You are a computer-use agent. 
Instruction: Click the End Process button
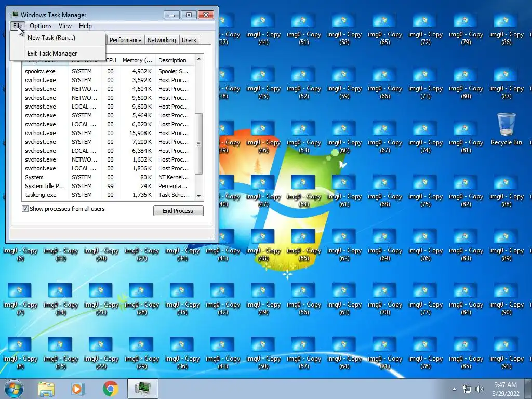click(x=178, y=211)
